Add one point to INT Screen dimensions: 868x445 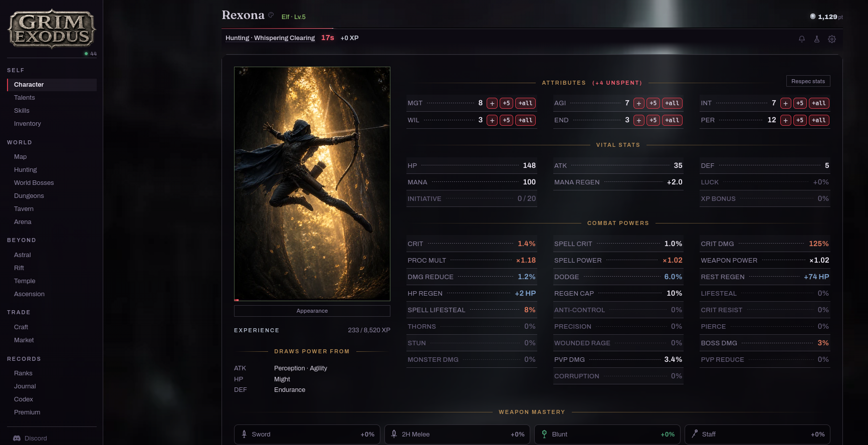(786, 103)
